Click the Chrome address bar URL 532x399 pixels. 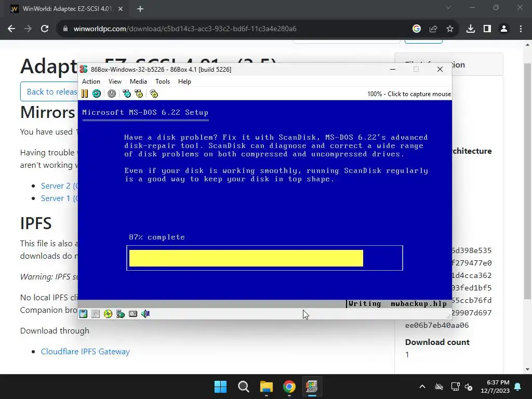(x=185, y=29)
